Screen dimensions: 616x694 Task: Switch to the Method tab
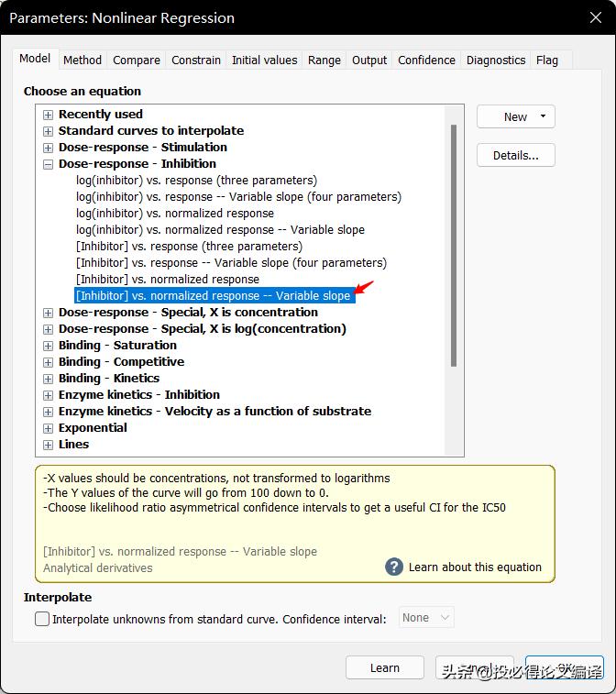click(82, 60)
